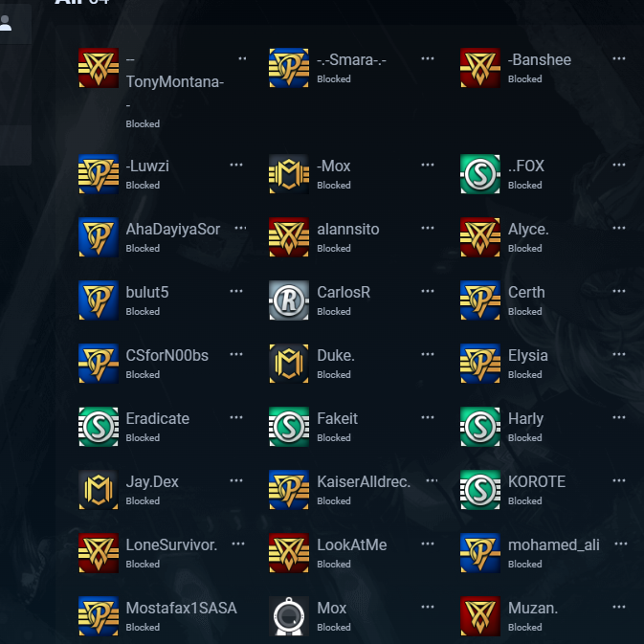Click the bulut5 blue badge avatar
This screenshot has width=644, height=644.
99,300
